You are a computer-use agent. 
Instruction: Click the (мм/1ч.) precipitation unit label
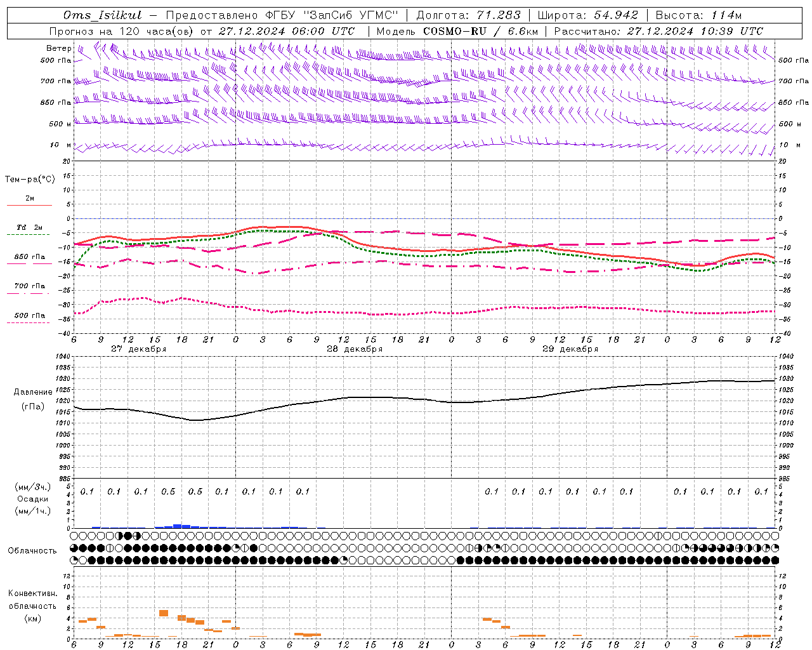(x=32, y=511)
